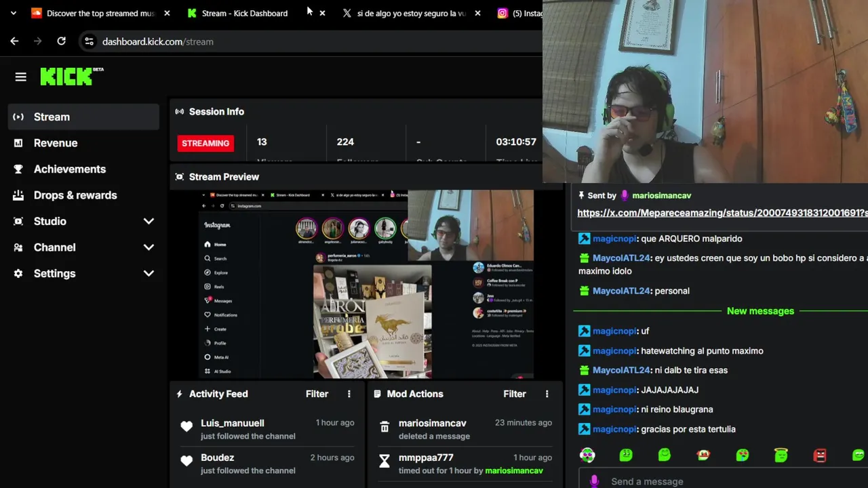This screenshot has height=488, width=868.
Task: Click the Activity Feed lightning icon
Action: tap(179, 394)
